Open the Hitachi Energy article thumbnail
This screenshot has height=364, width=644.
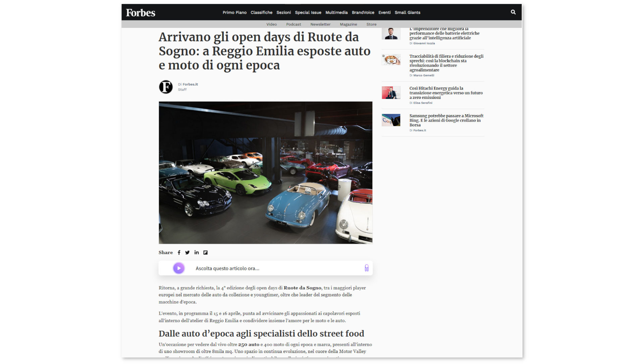pyautogui.click(x=391, y=93)
